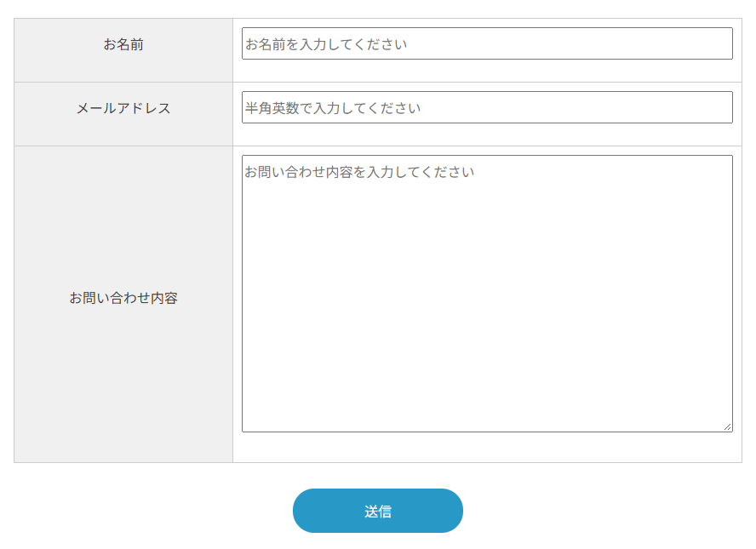Submit the form with 送信 button

tap(378, 511)
